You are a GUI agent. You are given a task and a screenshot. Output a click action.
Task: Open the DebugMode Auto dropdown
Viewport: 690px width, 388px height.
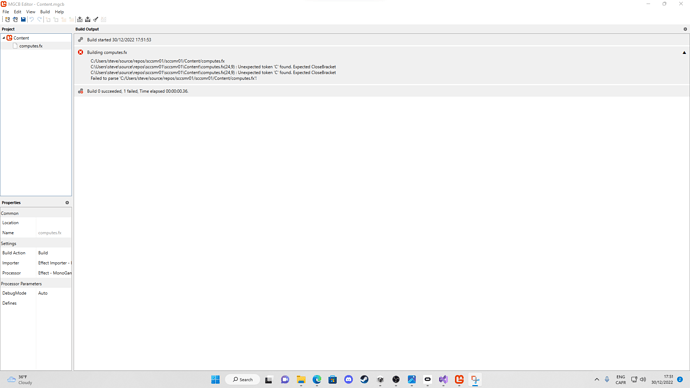point(54,293)
